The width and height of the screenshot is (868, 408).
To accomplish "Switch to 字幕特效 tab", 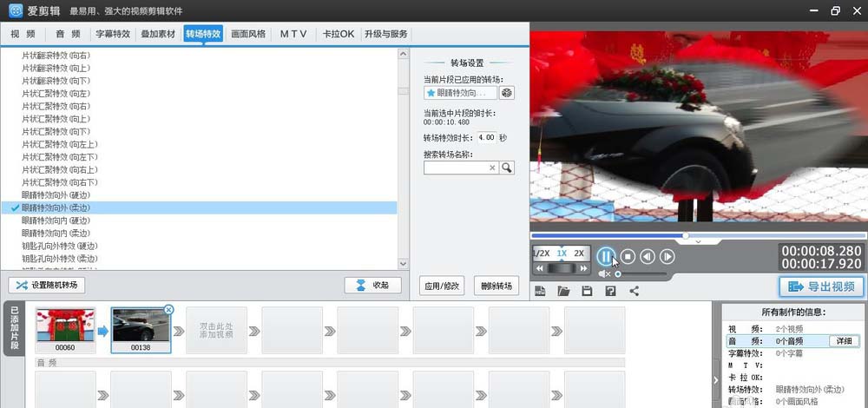I will [x=113, y=35].
